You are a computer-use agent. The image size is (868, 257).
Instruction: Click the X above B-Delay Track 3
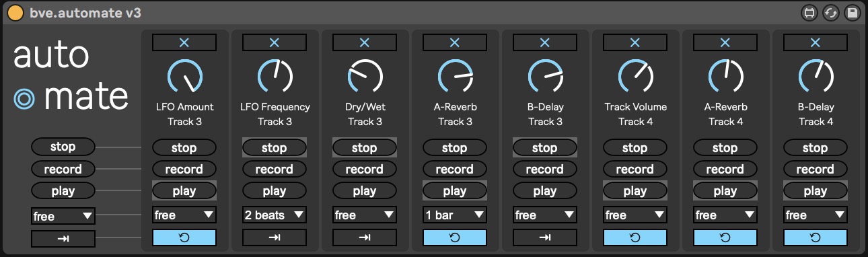point(545,42)
